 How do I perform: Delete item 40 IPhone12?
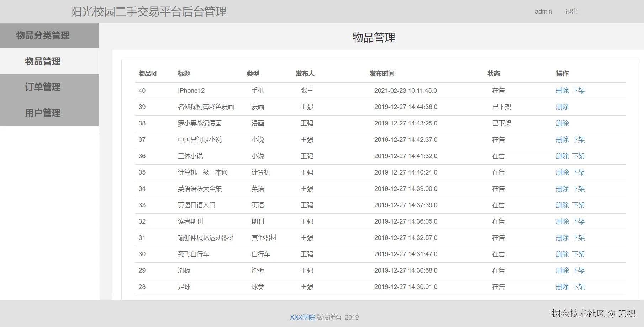(x=562, y=91)
